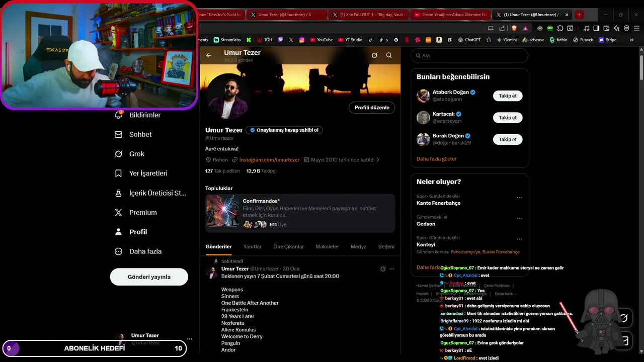The width and height of the screenshot is (644, 362).
Task: Open İçerik Üreticisi Stüdyosu sidebar item
Action: [x=150, y=193]
